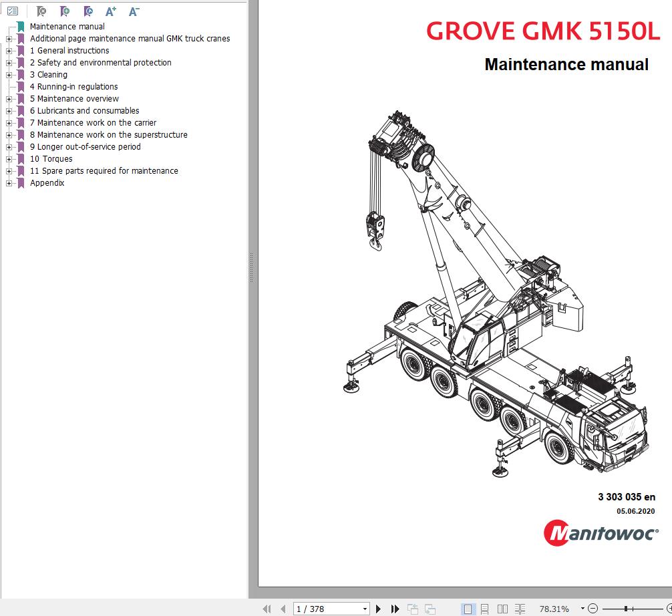Click the bookmark navigation arrow icon
The image size is (672, 616).
click(88, 11)
